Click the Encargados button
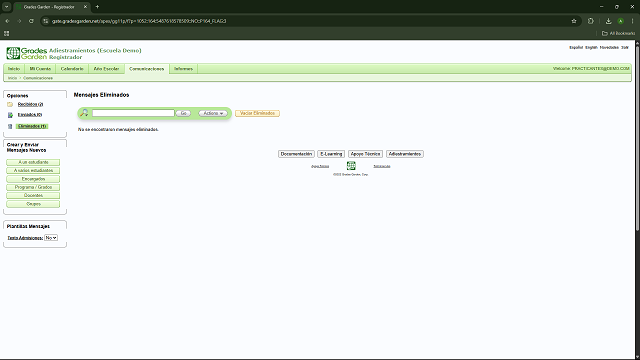 click(33, 179)
